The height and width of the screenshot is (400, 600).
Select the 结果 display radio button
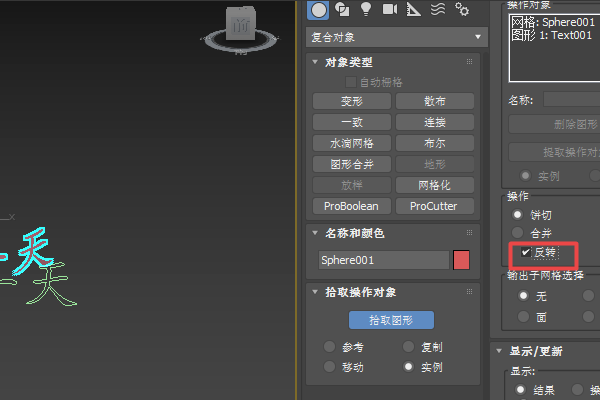(x=520, y=390)
